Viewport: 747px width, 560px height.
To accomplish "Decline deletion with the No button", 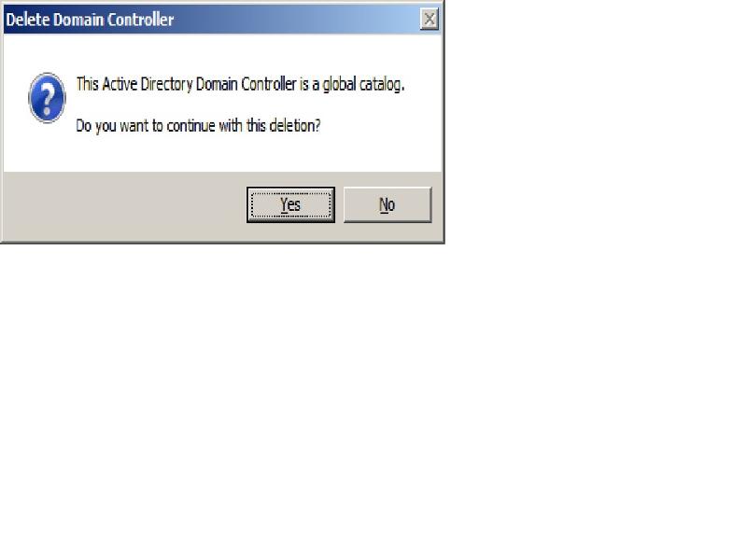I will (388, 204).
